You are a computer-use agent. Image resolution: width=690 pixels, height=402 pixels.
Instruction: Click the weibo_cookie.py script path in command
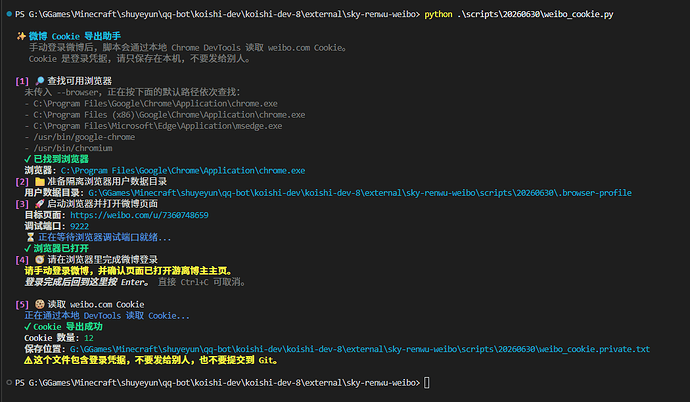coord(535,14)
